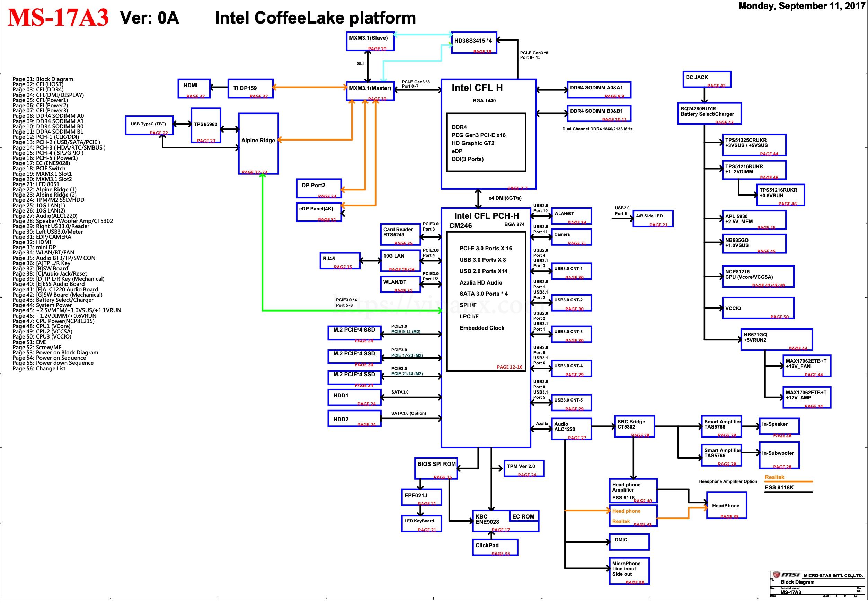This screenshot has width=868, height=603.
Task: Click the HDMI block
Action: [194, 88]
